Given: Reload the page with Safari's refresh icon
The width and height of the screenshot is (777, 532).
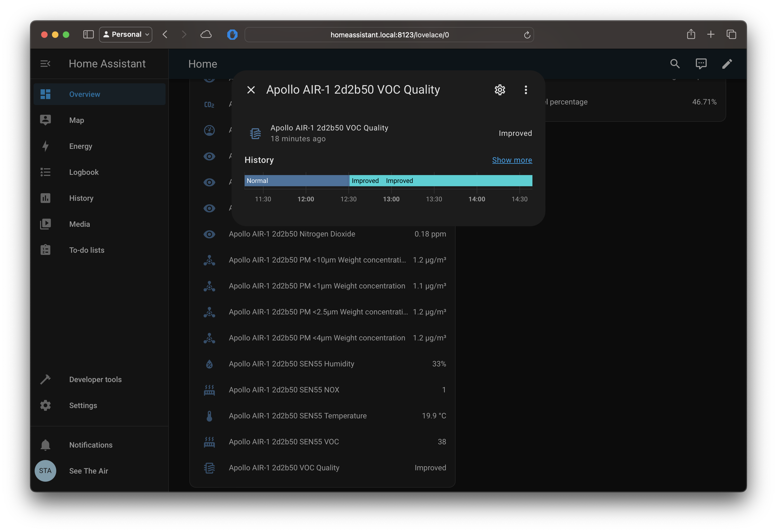Looking at the screenshot, I should (527, 35).
